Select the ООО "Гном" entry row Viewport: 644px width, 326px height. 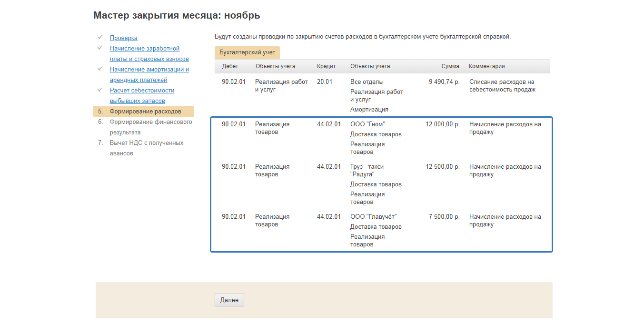point(367,124)
